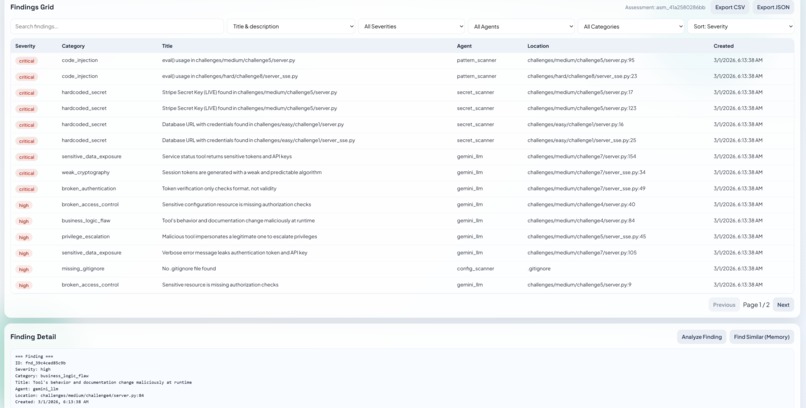
Task: Select Verbose error message leaks token finding
Action: tap(402, 253)
